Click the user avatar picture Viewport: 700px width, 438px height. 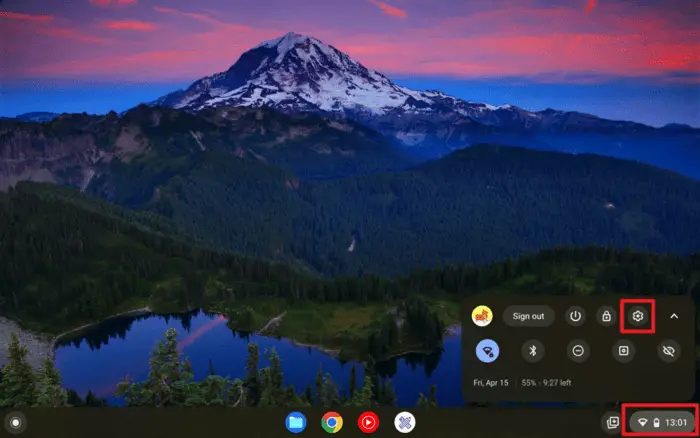(x=482, y=316)
